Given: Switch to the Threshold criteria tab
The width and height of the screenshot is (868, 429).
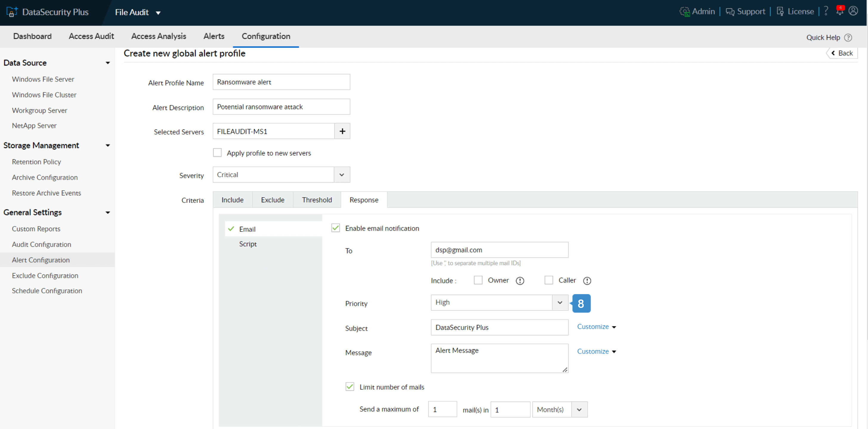Looking at the screenshot, I should tap(317, 200).
